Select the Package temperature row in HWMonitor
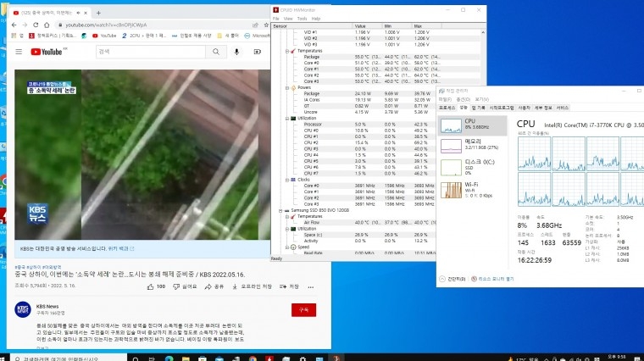 [x=375, y=57]
